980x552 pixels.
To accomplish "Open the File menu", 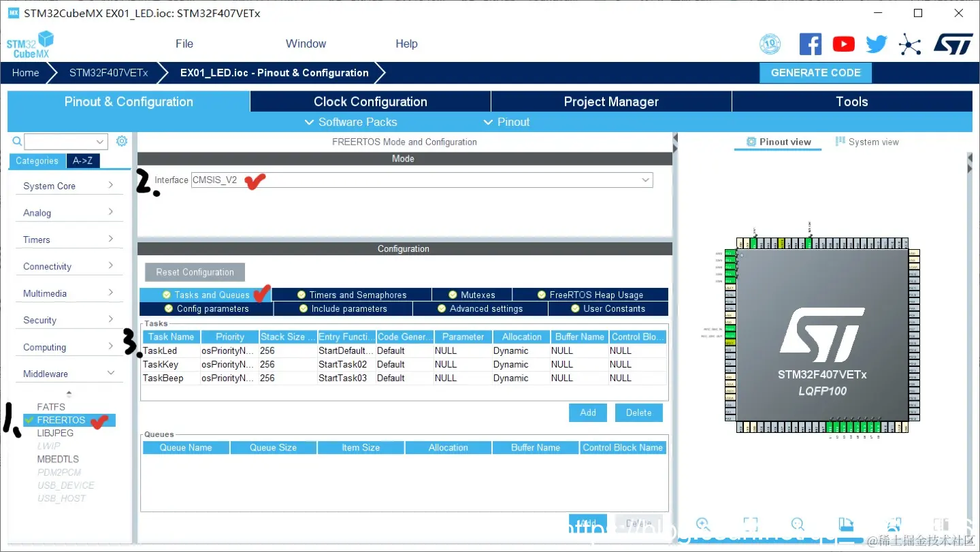I will (184, 44).
